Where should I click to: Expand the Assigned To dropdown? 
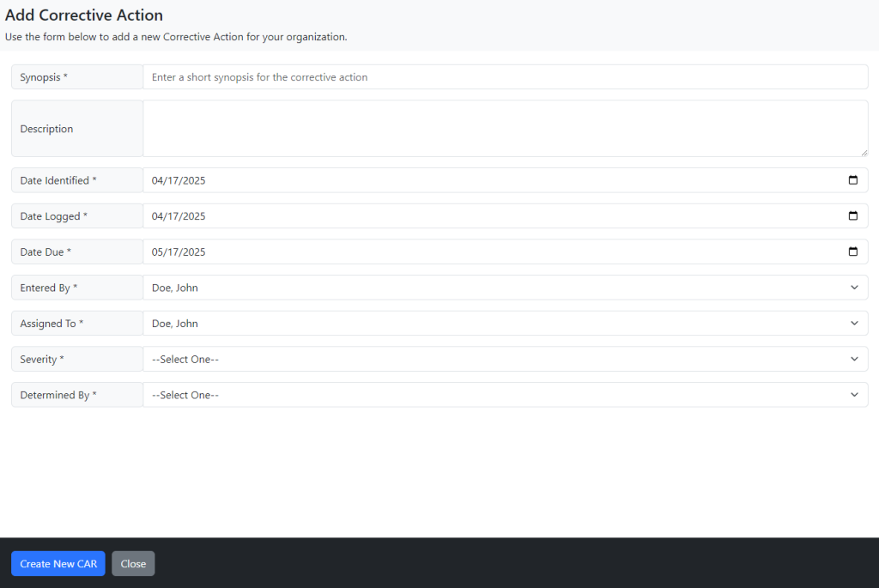(x=505, y=324)
